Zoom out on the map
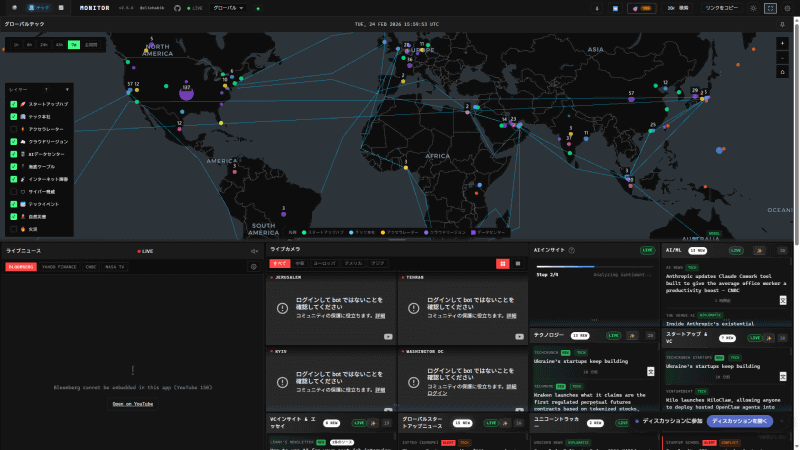Image resolution: width=800 pixels, height=450 pixels. point(782,58)
